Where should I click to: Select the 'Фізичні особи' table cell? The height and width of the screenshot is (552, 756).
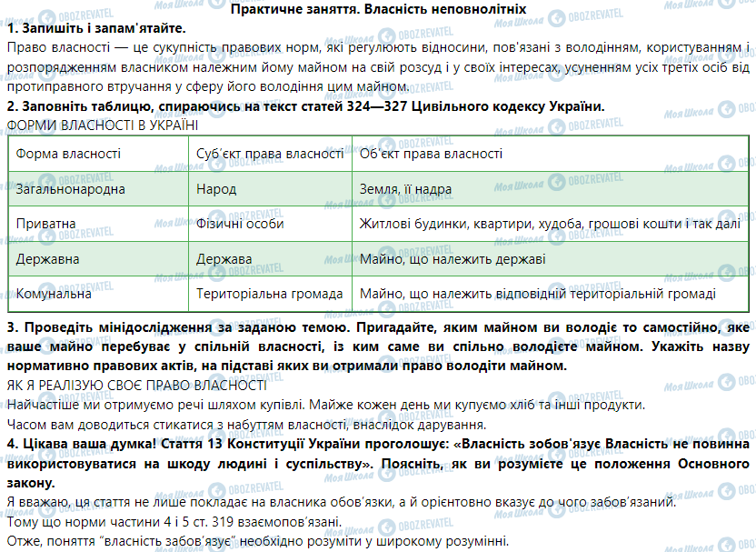pos(239,224)
